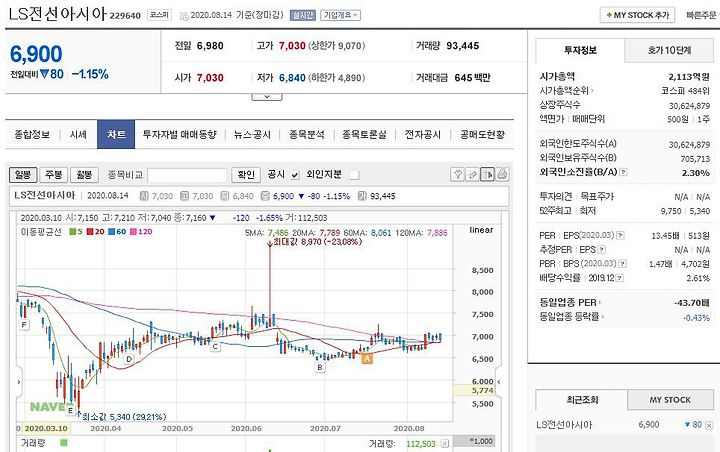Click the calendar icon beside 2020.08.14
This screenshot has width=720, height=452.
click(x=184, y=16)
